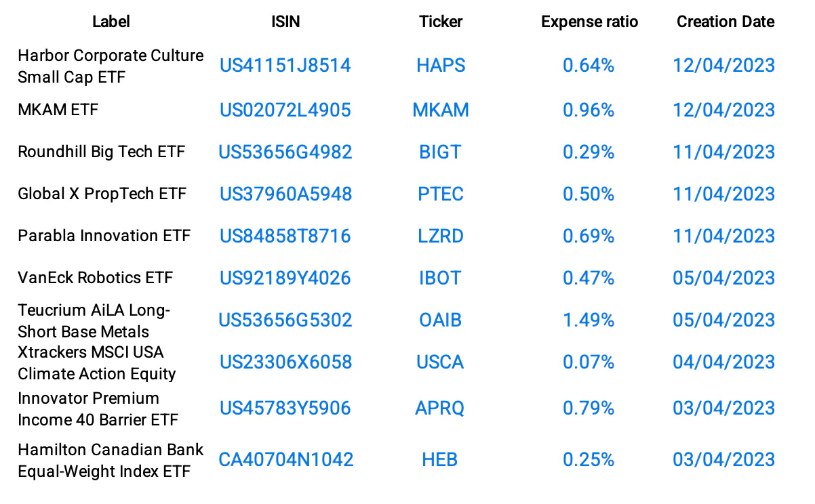Image resolution: width=815 pixels, height=504 pixels.
Task: Select the BIGT ticker link
Action: click(x=441, y=152)
